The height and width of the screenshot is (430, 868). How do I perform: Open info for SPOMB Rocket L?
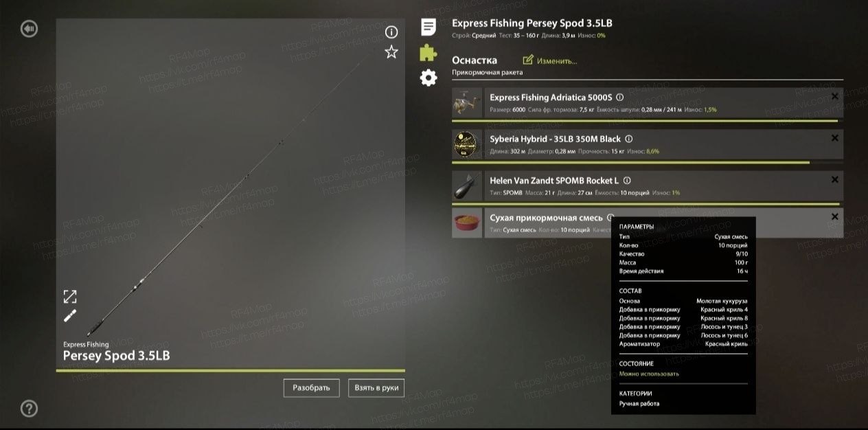627,180
